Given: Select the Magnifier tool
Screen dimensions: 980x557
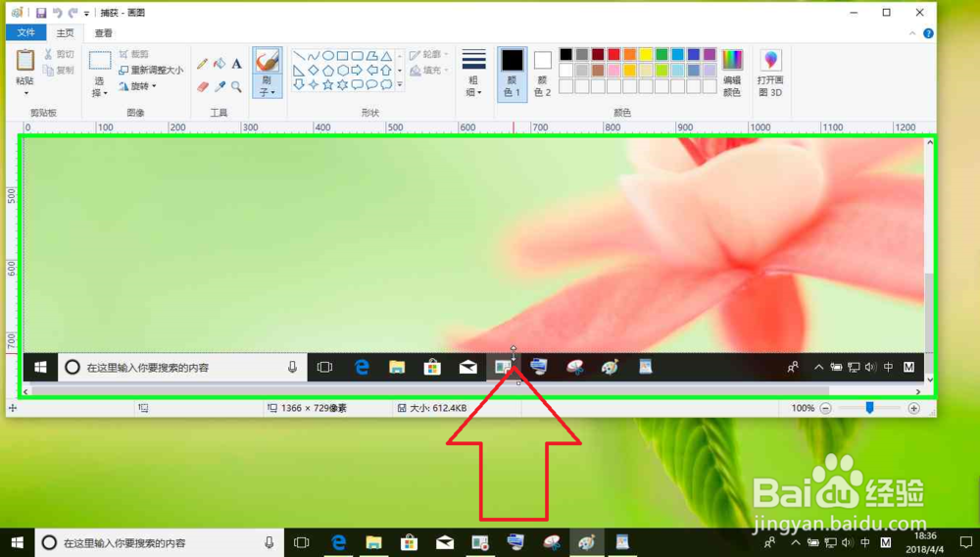Looking at the screenshot, I should [236, 86].
